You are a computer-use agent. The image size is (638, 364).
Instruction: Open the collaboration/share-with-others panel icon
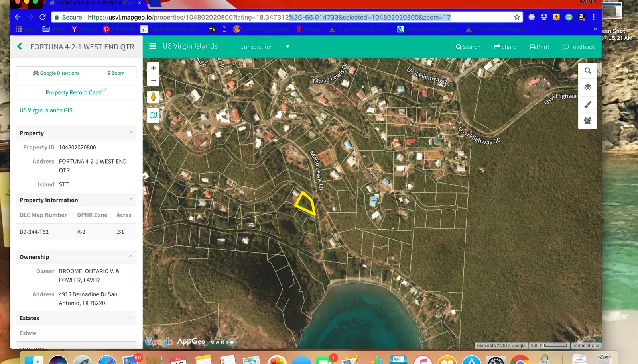[587, 121]
